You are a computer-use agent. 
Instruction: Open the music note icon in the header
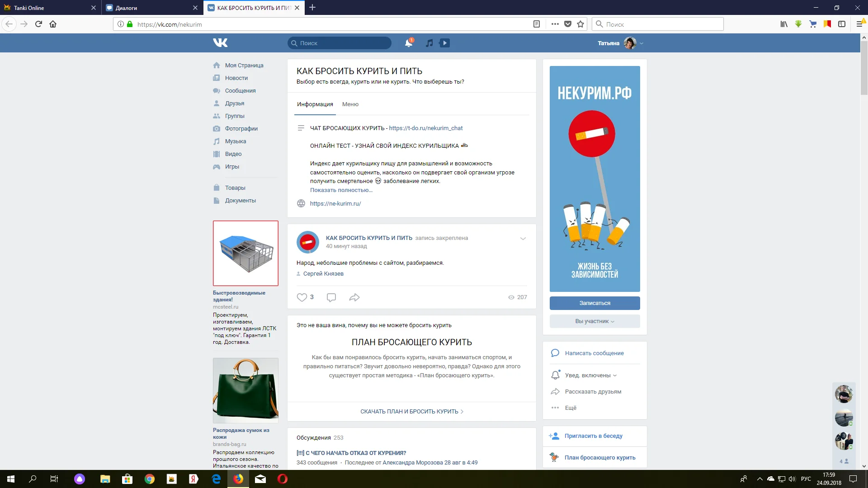(x=429, y=43)
